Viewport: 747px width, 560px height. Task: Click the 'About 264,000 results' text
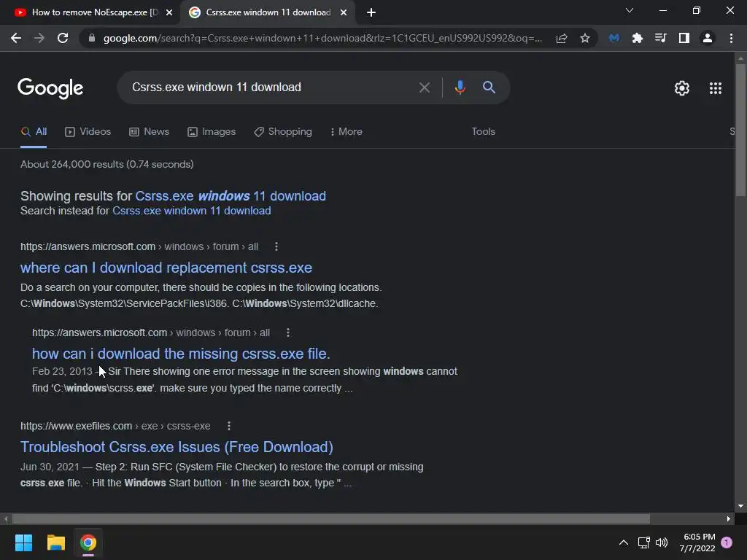pyautogui.click(x=107, y=164)
